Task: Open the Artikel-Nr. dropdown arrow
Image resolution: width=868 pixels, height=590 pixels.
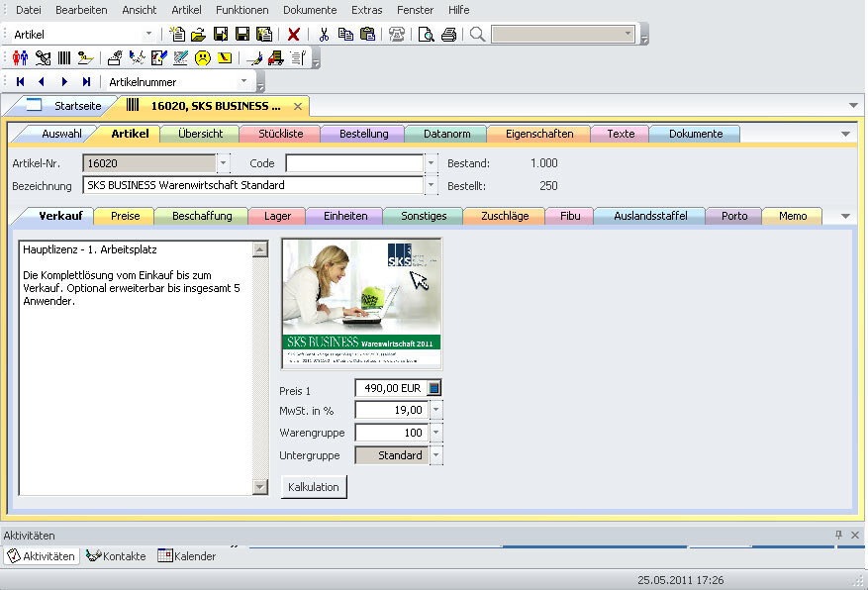Action: click(223, 163)
